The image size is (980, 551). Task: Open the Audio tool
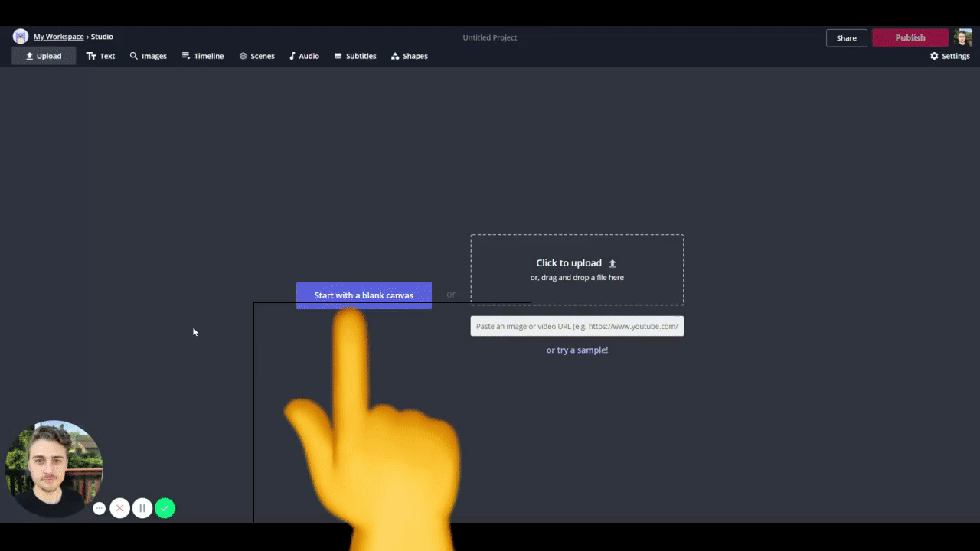[x=304, y=56]
